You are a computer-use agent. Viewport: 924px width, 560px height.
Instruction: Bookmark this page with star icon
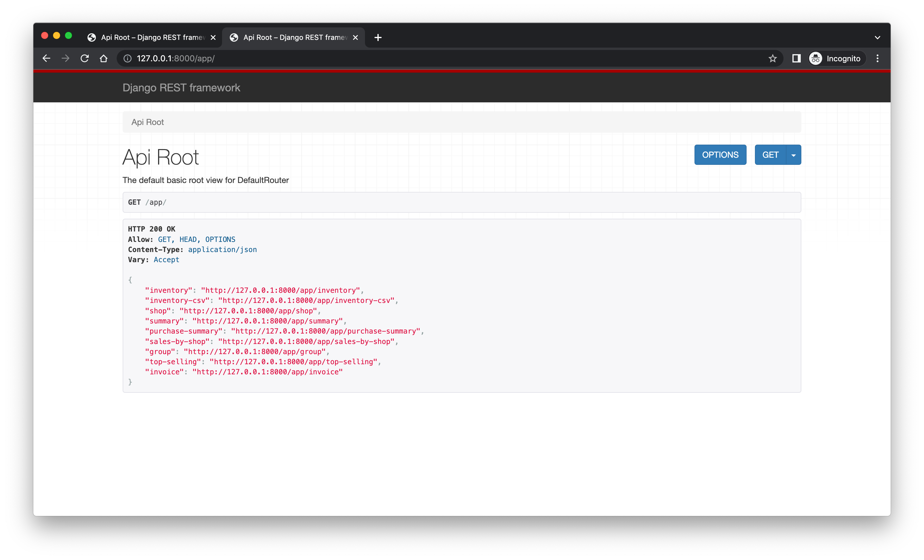[x=772, y=59]
